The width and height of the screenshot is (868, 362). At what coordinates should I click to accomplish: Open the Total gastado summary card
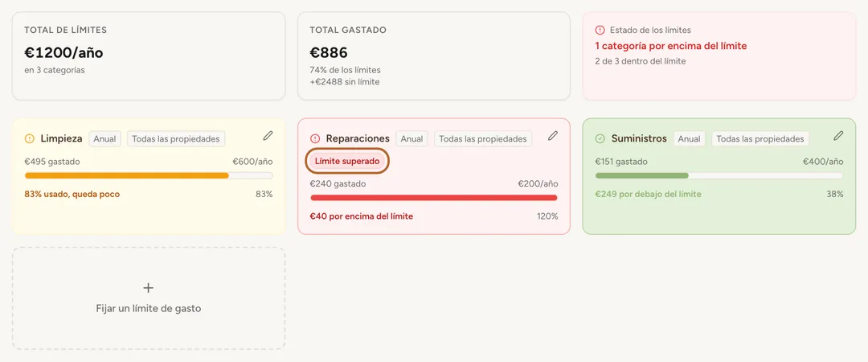[x=434, y=56]
